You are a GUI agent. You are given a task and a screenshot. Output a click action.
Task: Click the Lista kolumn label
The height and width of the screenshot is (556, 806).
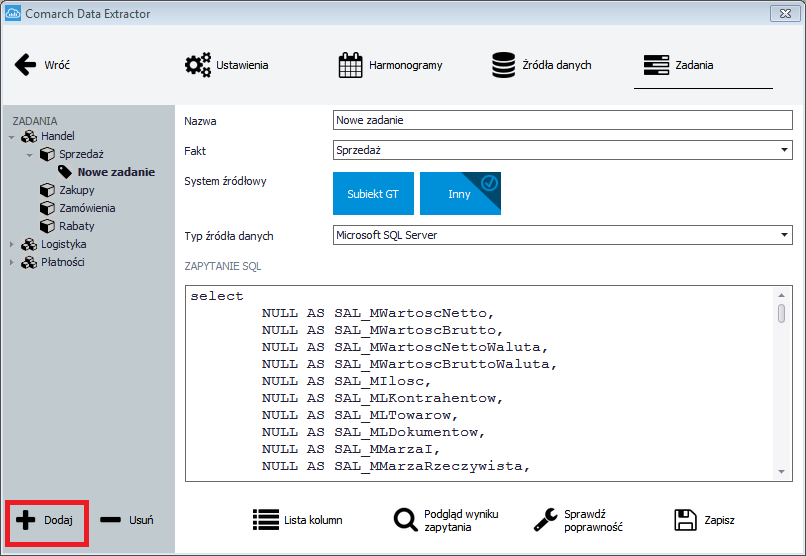pyautogui.click(x=313, y=520)
